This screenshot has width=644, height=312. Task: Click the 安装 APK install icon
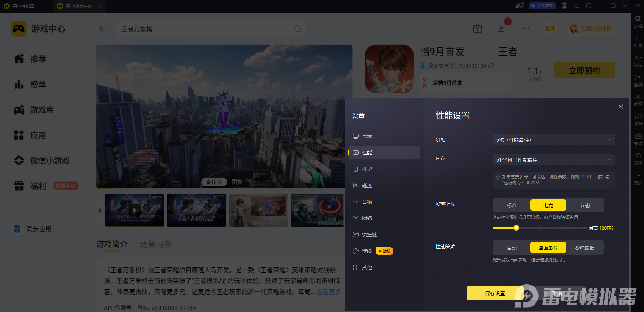[x=638, y=139]
